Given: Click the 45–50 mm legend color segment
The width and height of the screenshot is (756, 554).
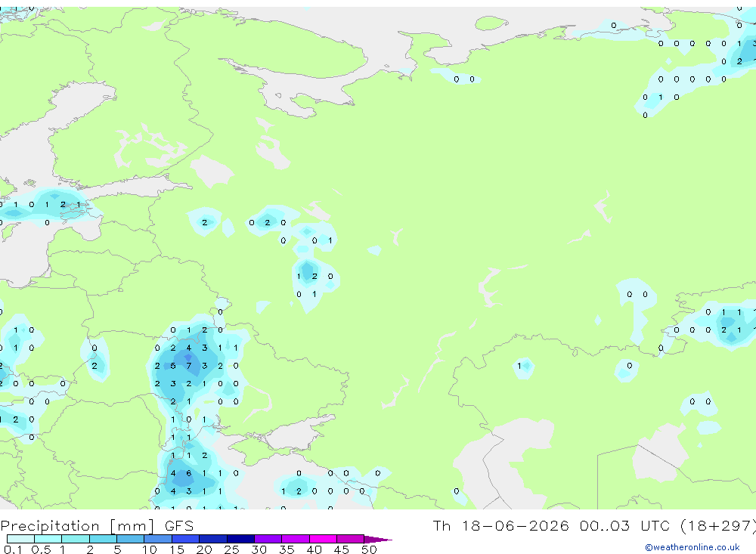Looking at the screenshot, I should [x=351, y=539].
